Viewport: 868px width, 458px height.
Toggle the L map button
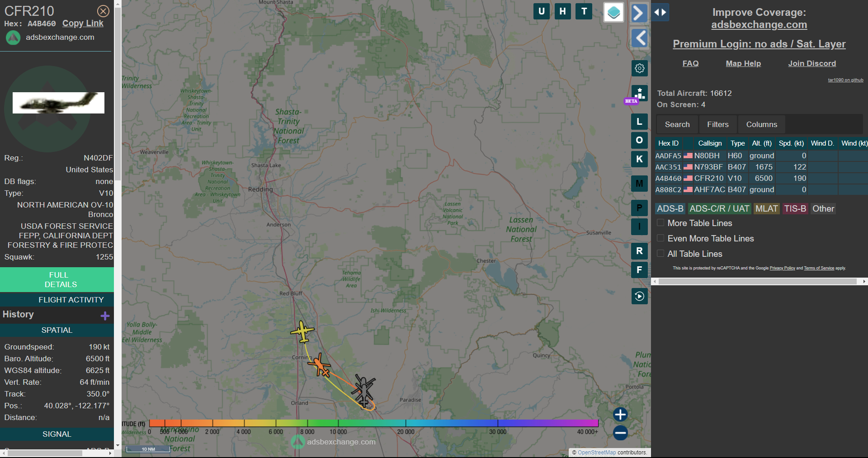639,122
